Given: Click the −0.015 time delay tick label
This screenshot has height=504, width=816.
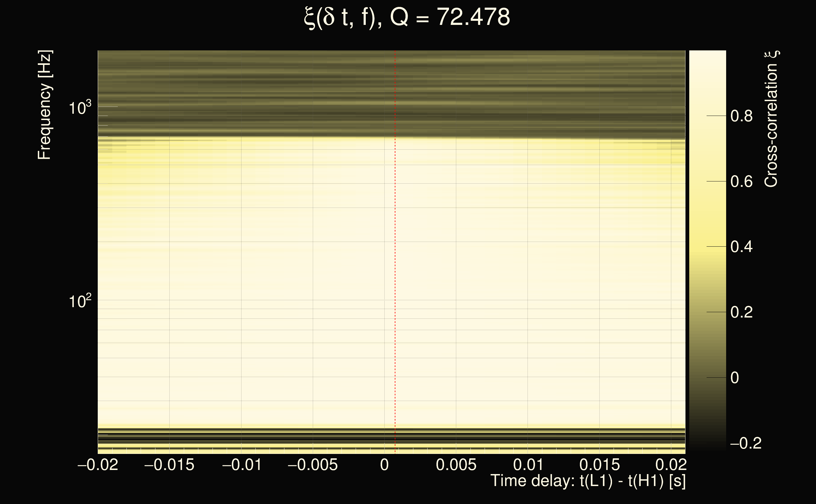Looking at the screenshot, I should click(x=169, y=465).
